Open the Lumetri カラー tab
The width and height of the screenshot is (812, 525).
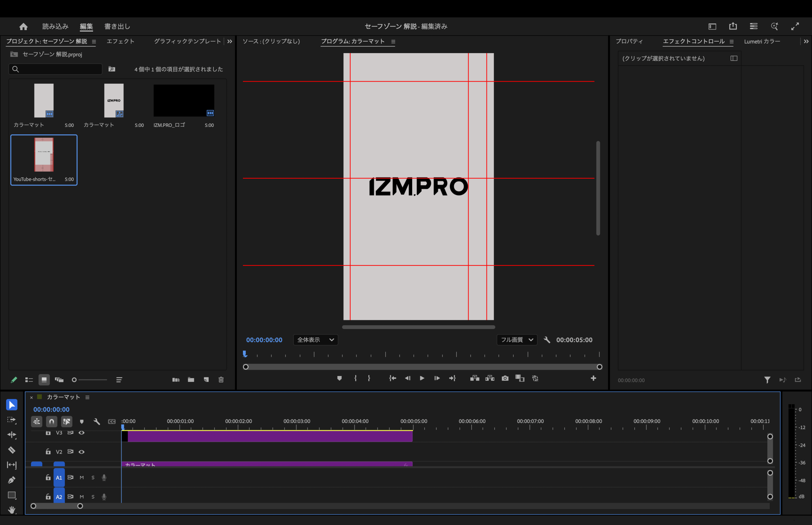click(762, 41)
